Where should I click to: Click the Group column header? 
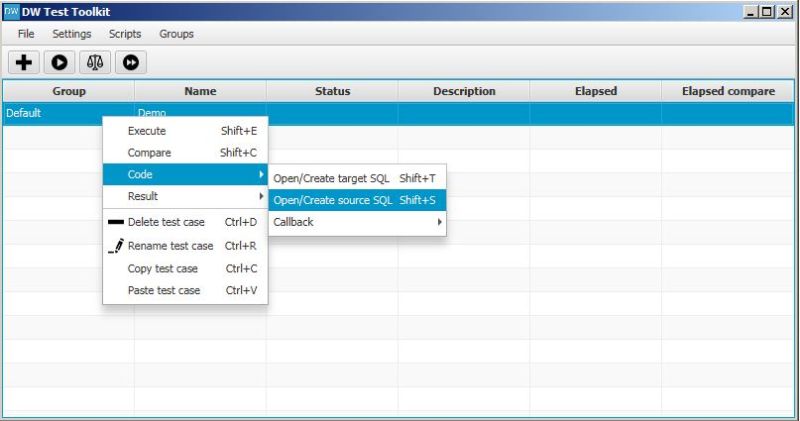point(69,91)
